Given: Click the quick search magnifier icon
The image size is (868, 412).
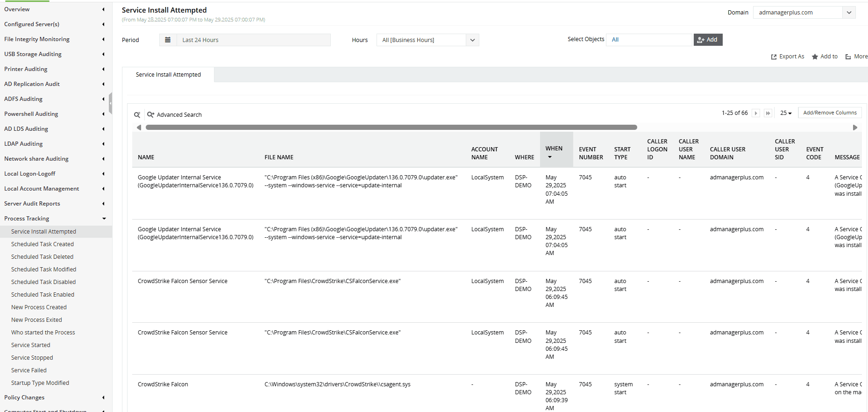Looking at the screenshot, I should point(137,115).
